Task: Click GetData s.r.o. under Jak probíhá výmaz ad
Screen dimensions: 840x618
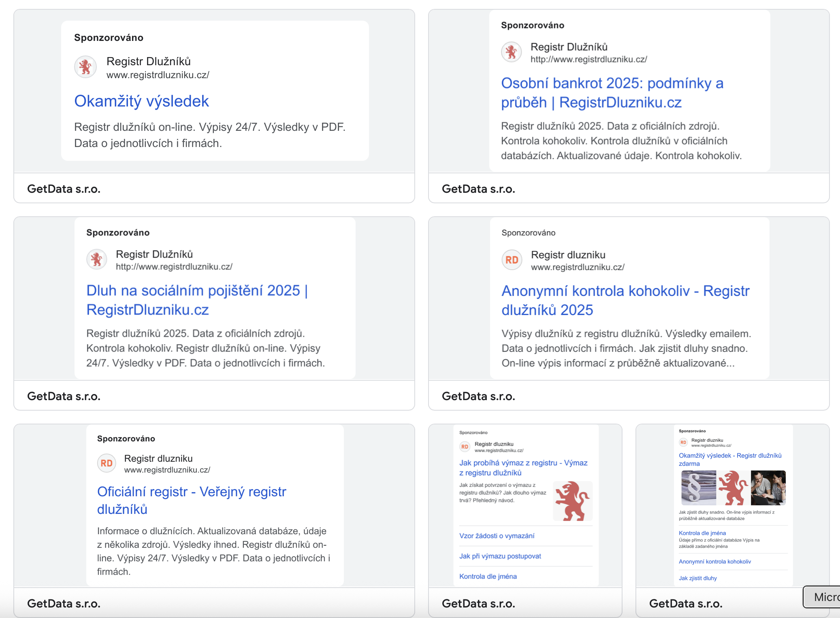Action: coord(478,603)
